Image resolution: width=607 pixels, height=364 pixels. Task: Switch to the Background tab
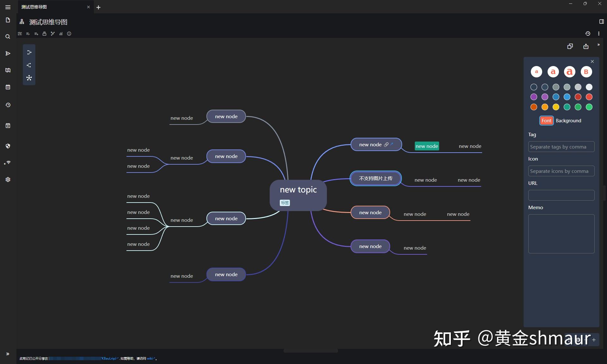pyautogui.click(x=569, y=120)
